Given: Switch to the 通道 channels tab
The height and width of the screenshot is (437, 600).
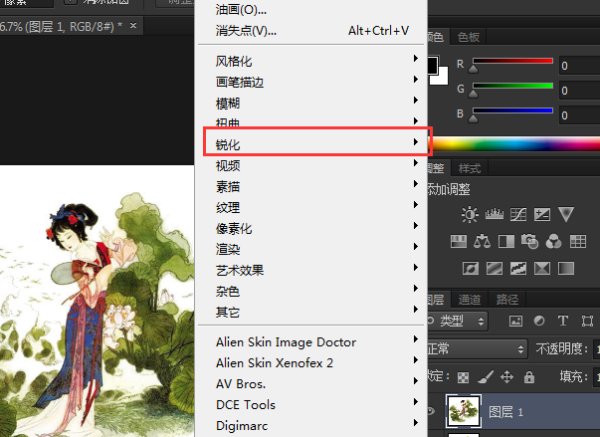Looking at the screenshot, I should (x=470, y=299).
